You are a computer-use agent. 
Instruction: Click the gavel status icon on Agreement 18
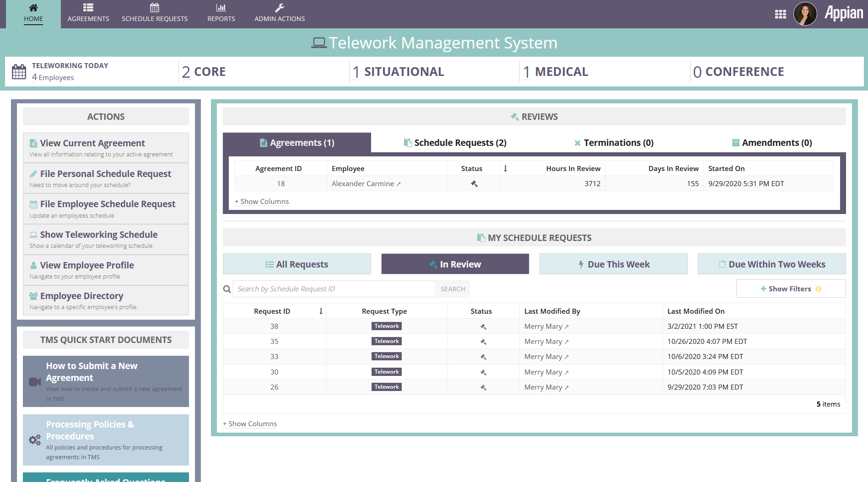(474, 183)
